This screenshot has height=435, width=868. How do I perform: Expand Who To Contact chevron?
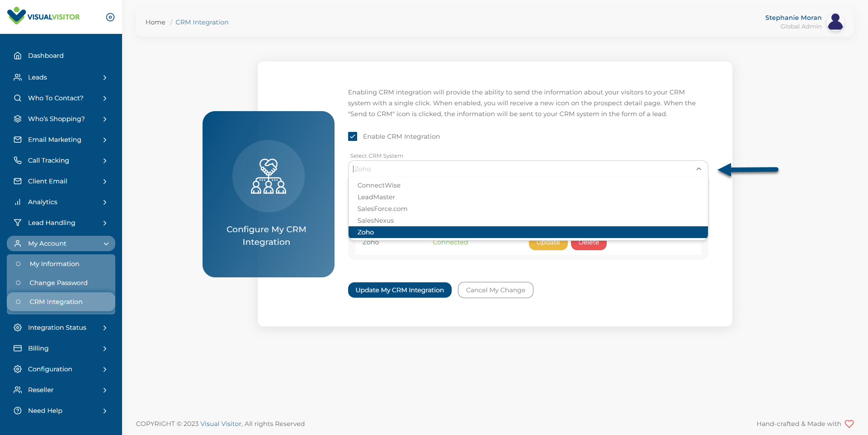click(105, 98)
